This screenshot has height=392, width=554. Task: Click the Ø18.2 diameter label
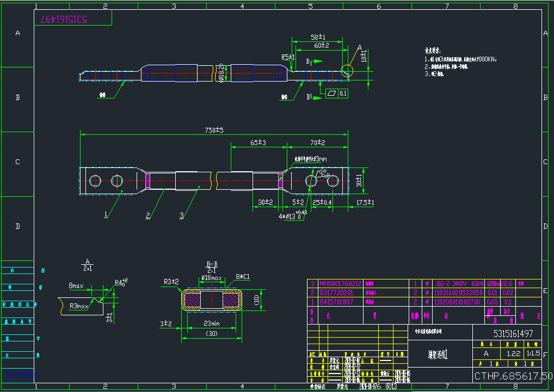tap(221, 73)
